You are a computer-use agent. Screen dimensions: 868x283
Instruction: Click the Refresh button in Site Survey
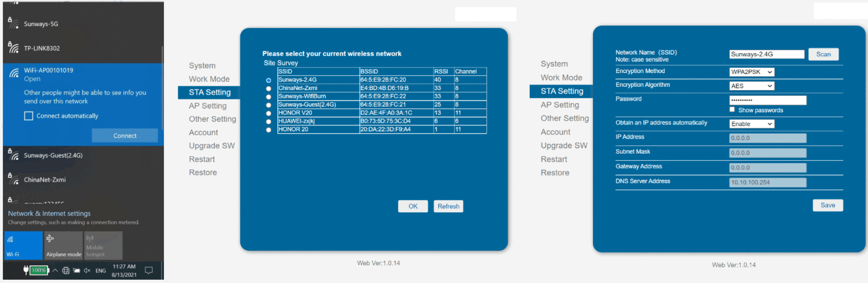448,206
